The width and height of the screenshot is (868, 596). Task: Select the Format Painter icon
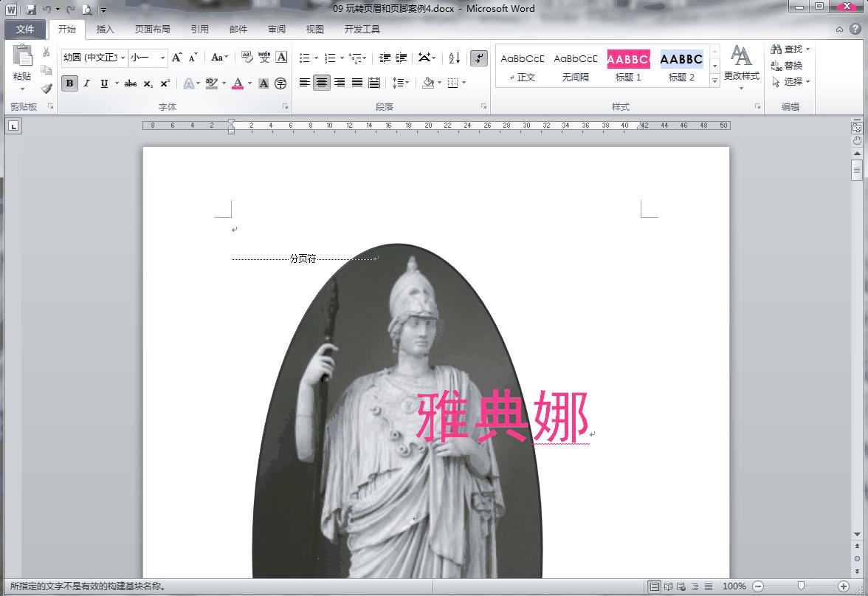click(46, 87)
